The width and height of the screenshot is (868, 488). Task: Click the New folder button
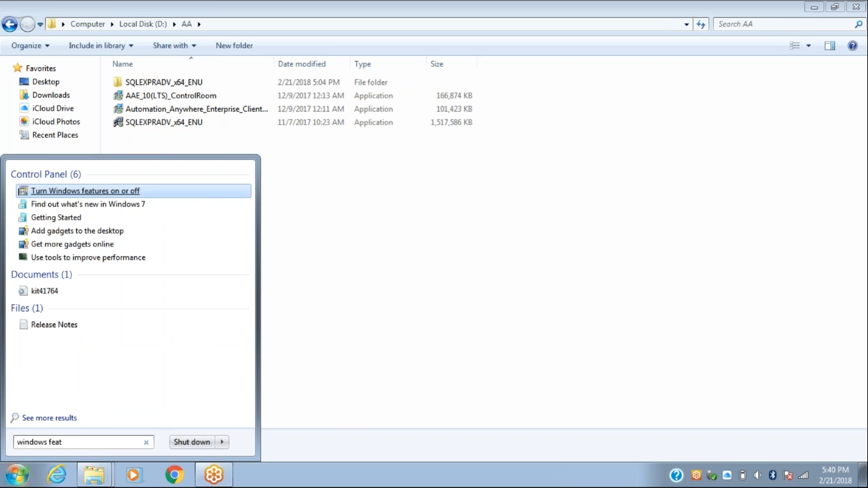(x=234, y=46)
